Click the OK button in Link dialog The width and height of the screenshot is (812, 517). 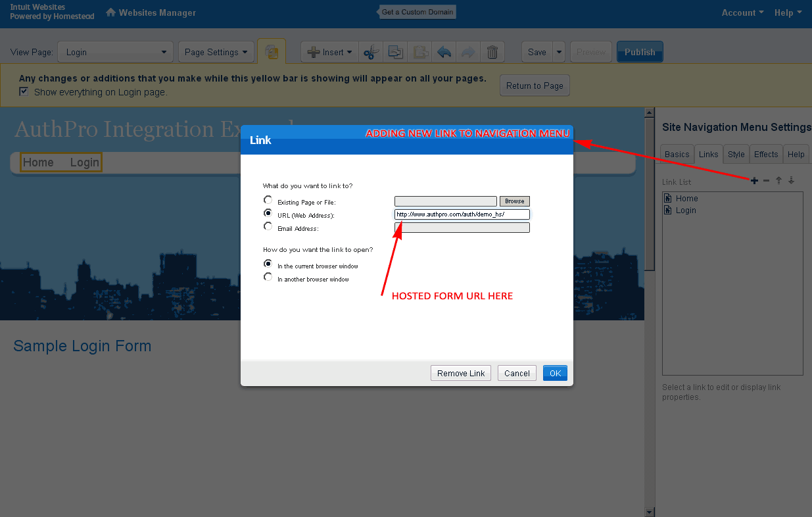coord(555,373)
